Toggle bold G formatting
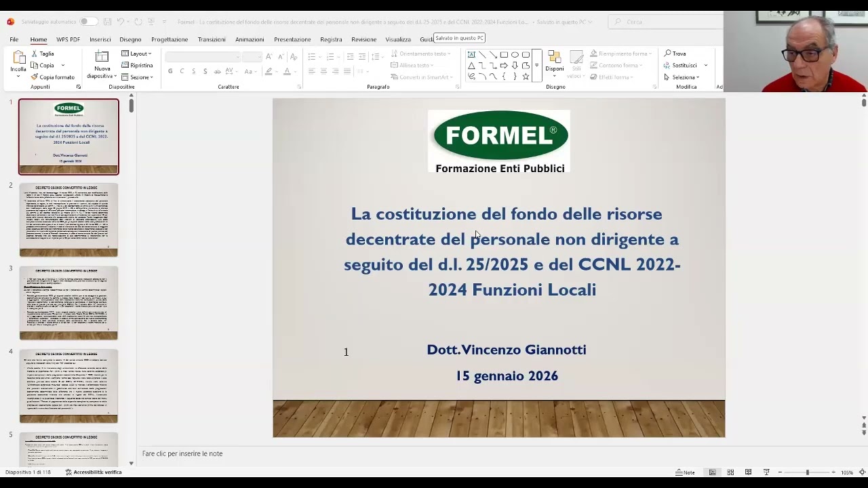 pos(170,71)
